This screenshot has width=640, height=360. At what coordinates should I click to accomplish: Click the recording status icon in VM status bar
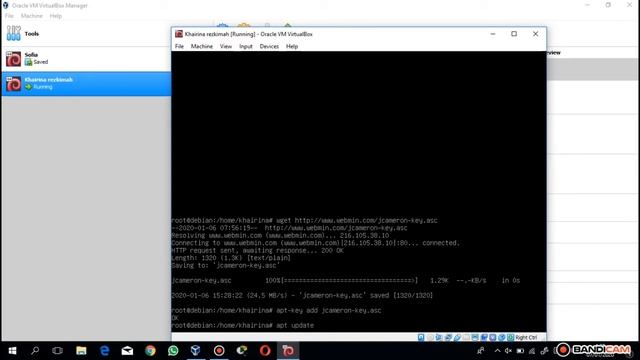point(484,338)
